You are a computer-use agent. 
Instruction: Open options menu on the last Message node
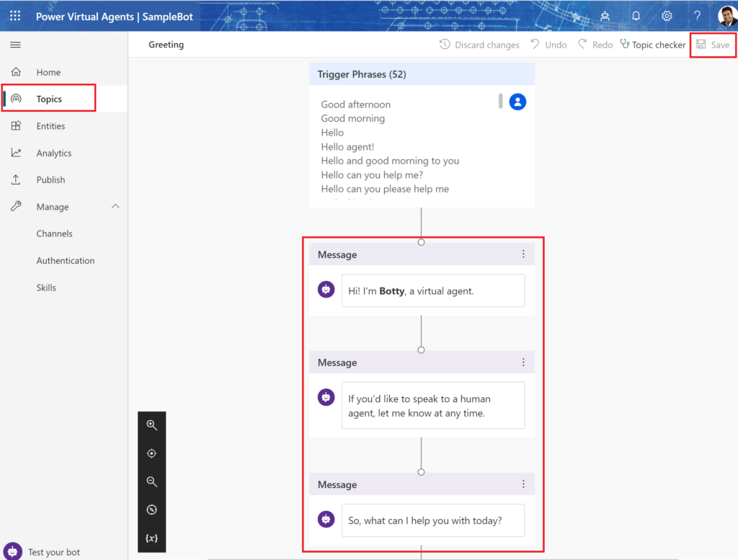pyautogui.click(x=524, y=484)
